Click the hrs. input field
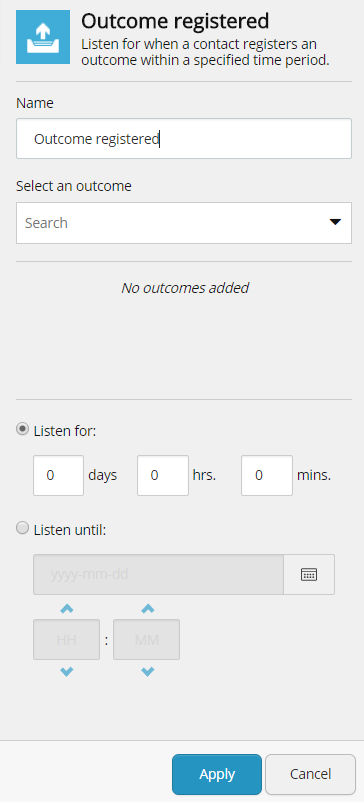This screenshot has width=364, height=802. click(x=163, y=476)
